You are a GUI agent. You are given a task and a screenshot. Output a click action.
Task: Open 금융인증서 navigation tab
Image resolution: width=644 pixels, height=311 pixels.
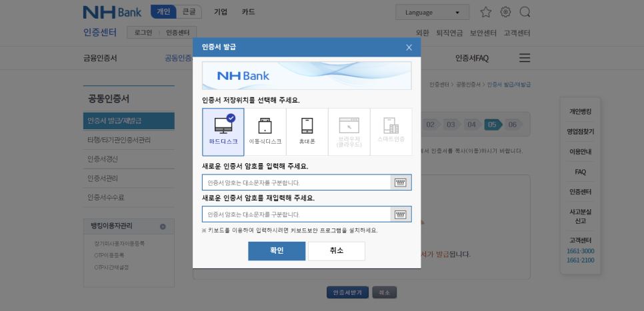click(100, 58)
